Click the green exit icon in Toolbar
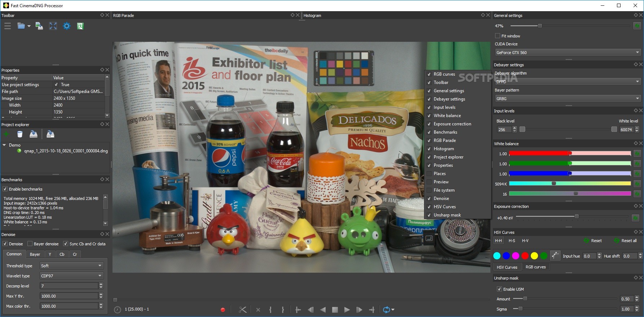Screen dimensions: 644x317 (x=80, y=26)
